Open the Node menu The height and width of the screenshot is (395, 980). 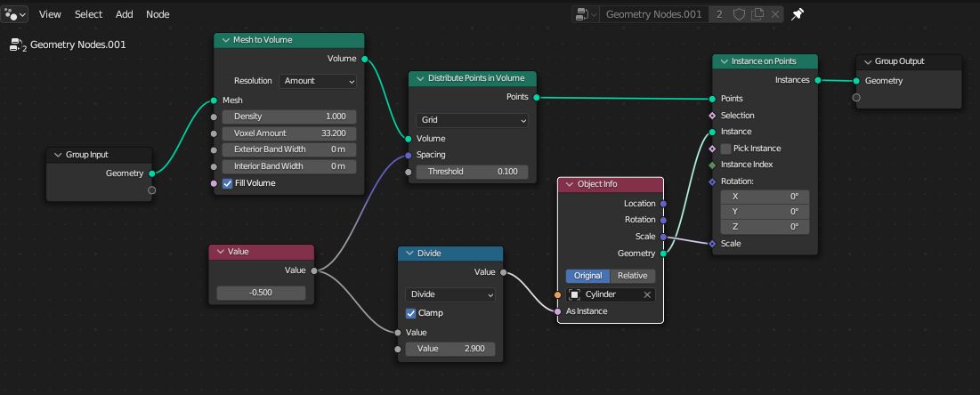(158, 13)
